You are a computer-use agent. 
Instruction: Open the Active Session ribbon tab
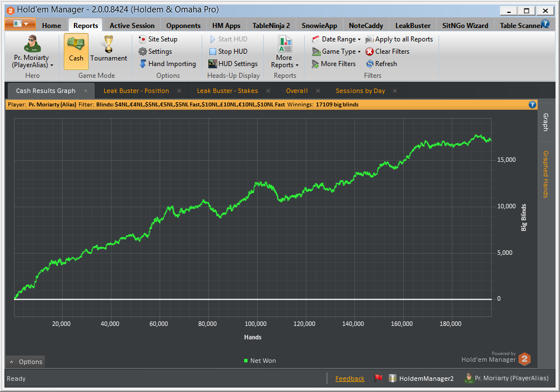tap(132, 26)
